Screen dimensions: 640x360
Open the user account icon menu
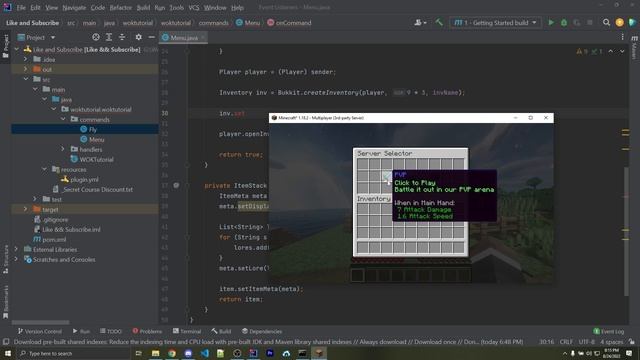pos(420,23)
